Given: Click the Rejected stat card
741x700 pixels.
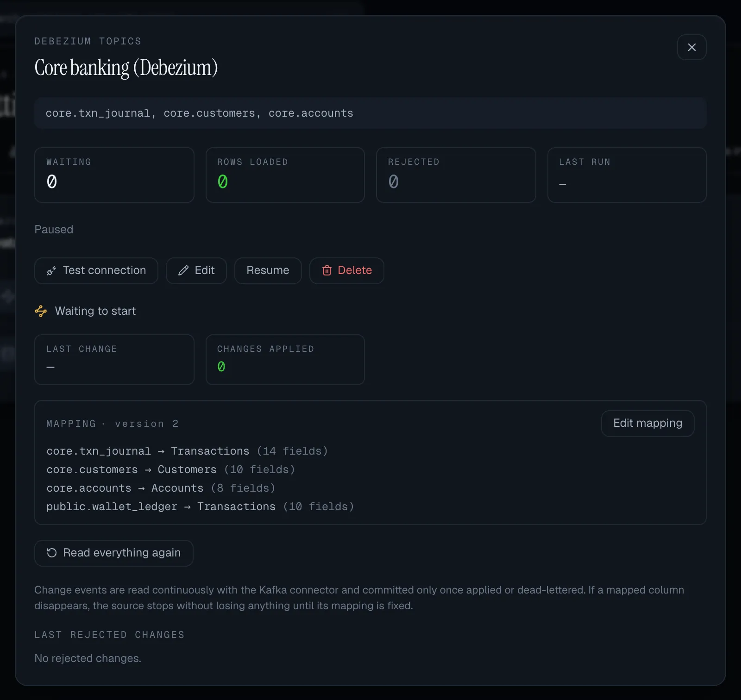Looking at the screenshot, I should [456, 175].
